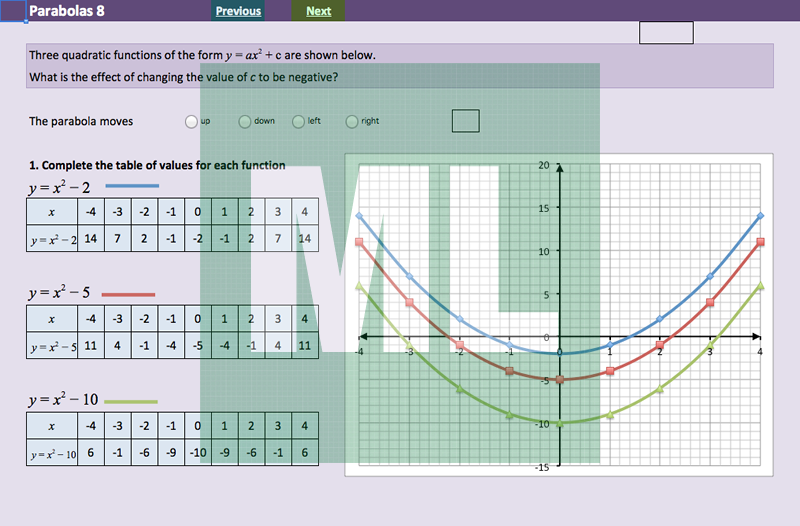
Task: Click the small selection square in the top-left corner
Action: tap(12, 12)
